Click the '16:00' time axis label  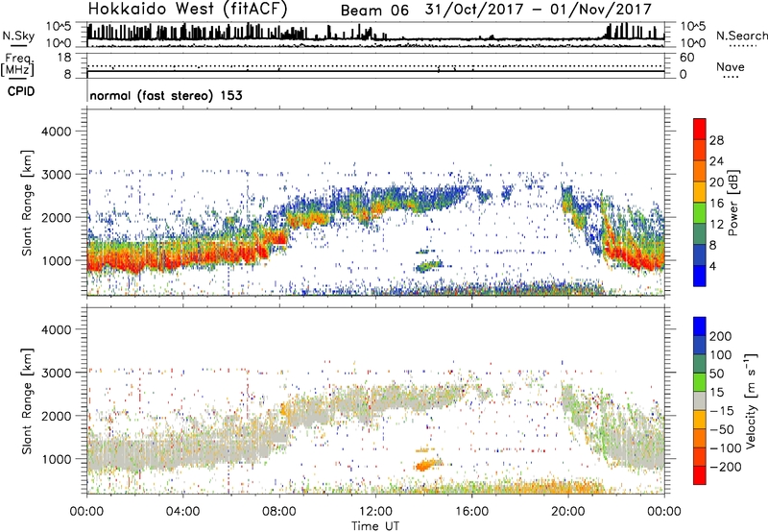click(471, 512)
